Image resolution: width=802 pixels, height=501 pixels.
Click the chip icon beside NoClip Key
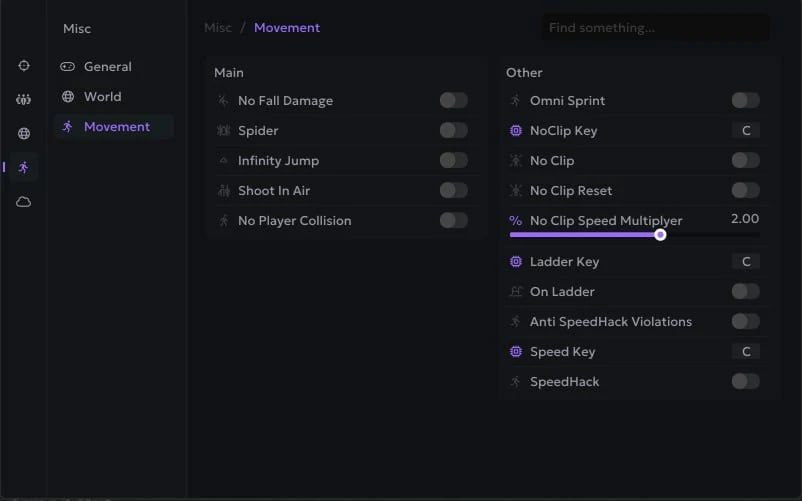(516, 131)
